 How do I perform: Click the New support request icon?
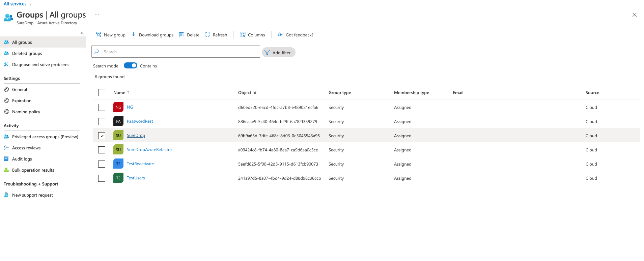pos(6,195)
